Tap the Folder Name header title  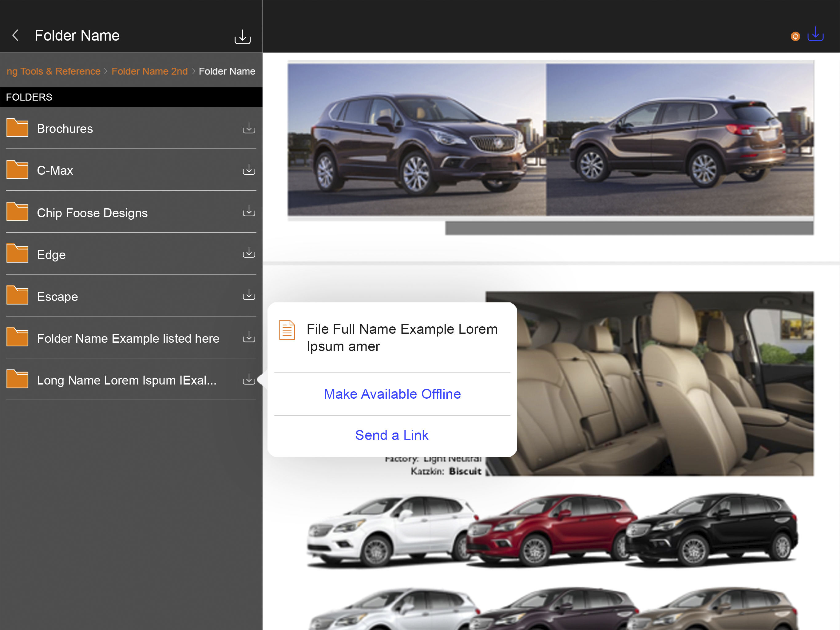tap(77, 35)
